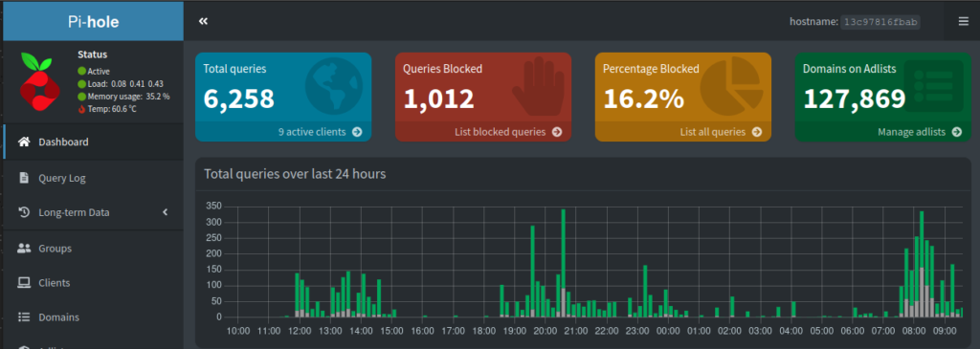Click list icon in Domains on Adlists card
The width and height of the screenshot is (980, 349).
pos(933,86)
